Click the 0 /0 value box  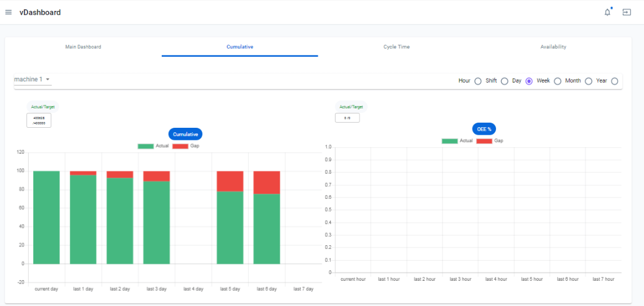click(x=348, y=118)
